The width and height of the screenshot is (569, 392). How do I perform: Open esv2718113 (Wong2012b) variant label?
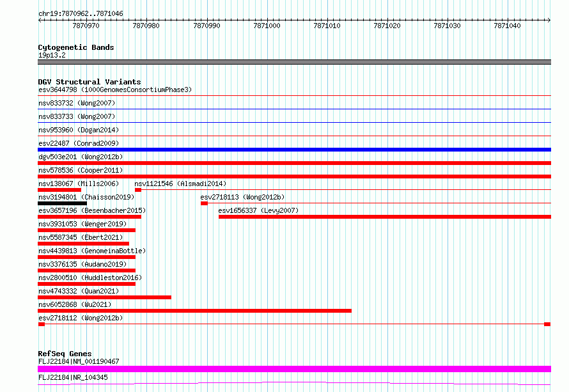coord(242,197)
